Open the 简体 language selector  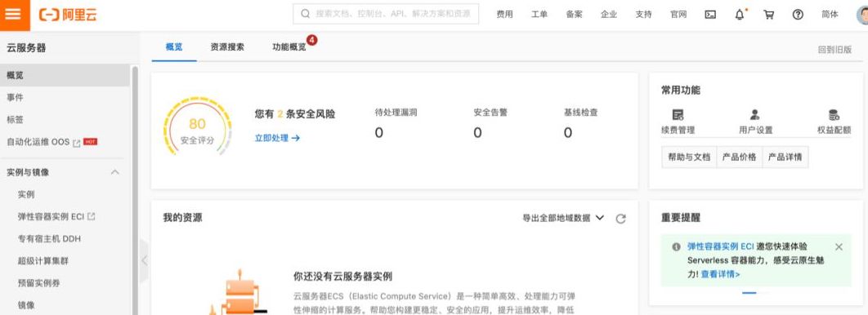point(830,15)
